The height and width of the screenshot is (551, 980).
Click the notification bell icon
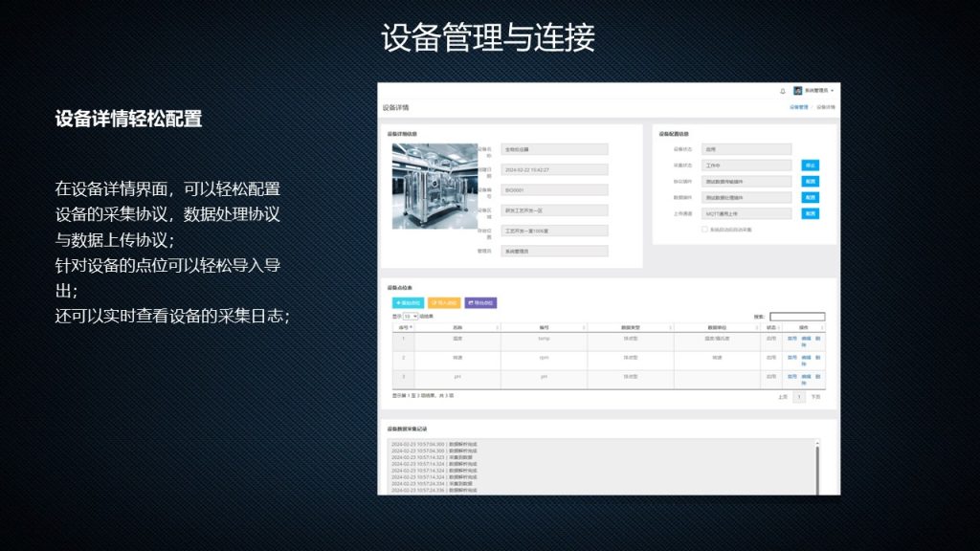(x=783, y=91)
